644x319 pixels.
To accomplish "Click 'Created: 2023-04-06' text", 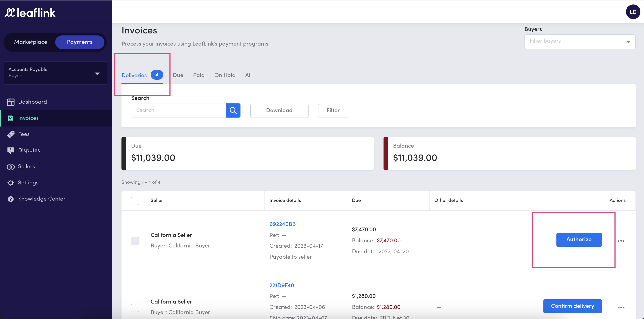I will click(x=297, y=307).
